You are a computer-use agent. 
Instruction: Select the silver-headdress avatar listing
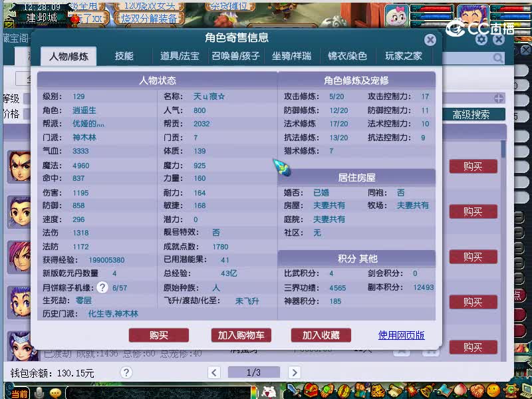pyautogui.click(x=19, y=346)
